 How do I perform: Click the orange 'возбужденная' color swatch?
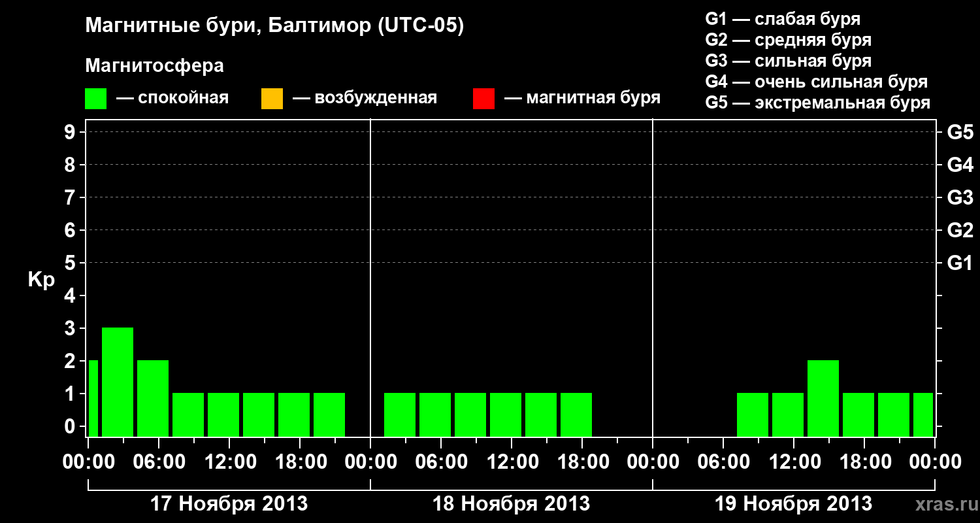pos(272,99)
